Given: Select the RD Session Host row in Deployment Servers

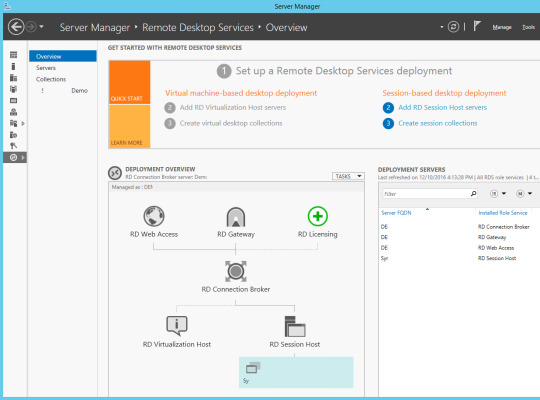Looking at the screenshot, I should pyautogui.click(x=459, y=258).
